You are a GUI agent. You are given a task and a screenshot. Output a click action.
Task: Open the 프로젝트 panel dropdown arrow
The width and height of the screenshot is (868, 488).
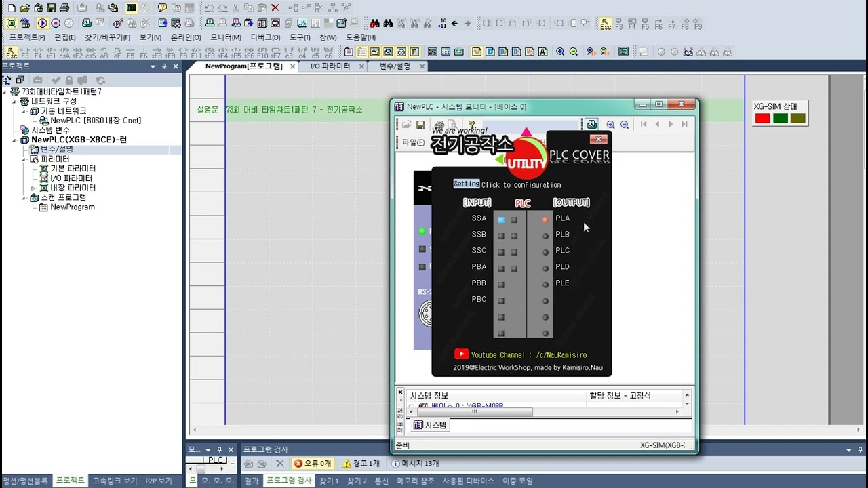click(x=153, y=66)
